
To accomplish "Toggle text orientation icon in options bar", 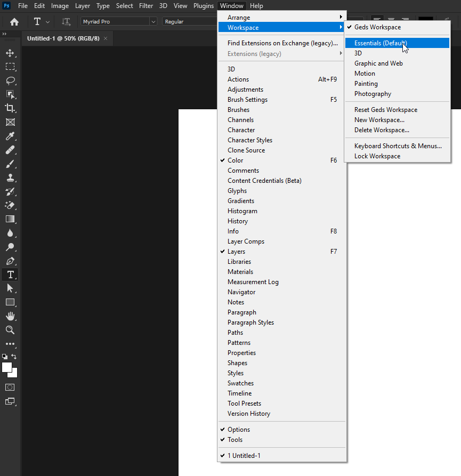I will pos(66,21).
